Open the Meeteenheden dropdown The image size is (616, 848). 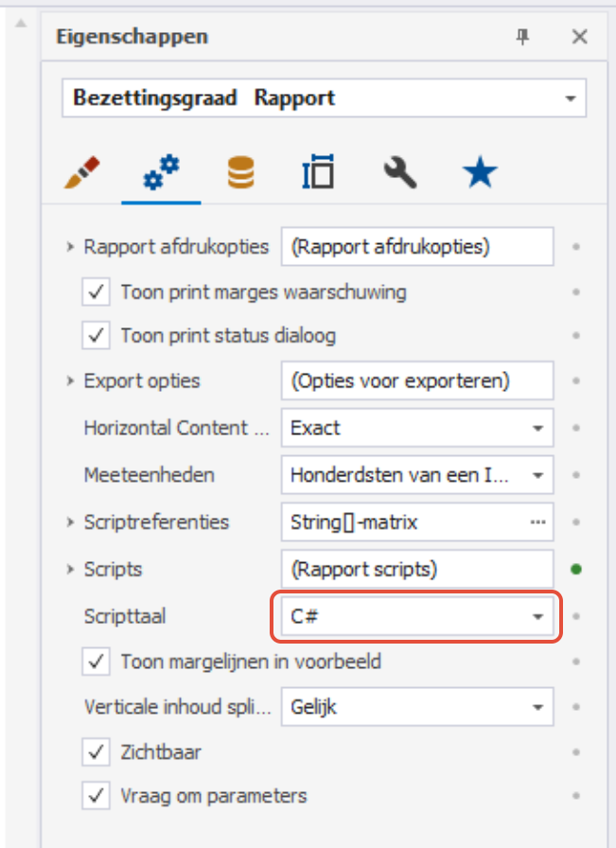(x=417, y=475)
